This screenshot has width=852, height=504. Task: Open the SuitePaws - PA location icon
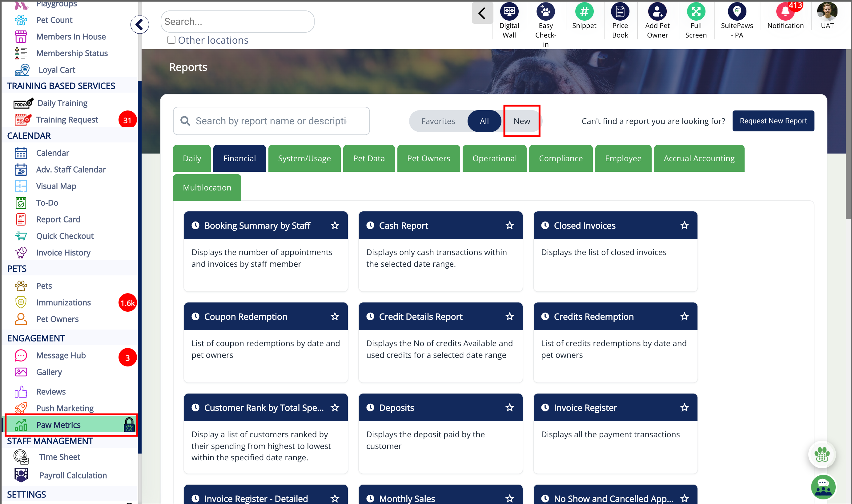pyautogui.click(x=737, y=12)
